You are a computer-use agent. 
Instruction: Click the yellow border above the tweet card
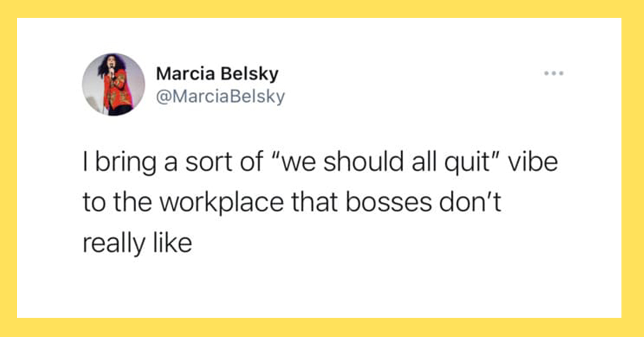click(x=322, y=9)
